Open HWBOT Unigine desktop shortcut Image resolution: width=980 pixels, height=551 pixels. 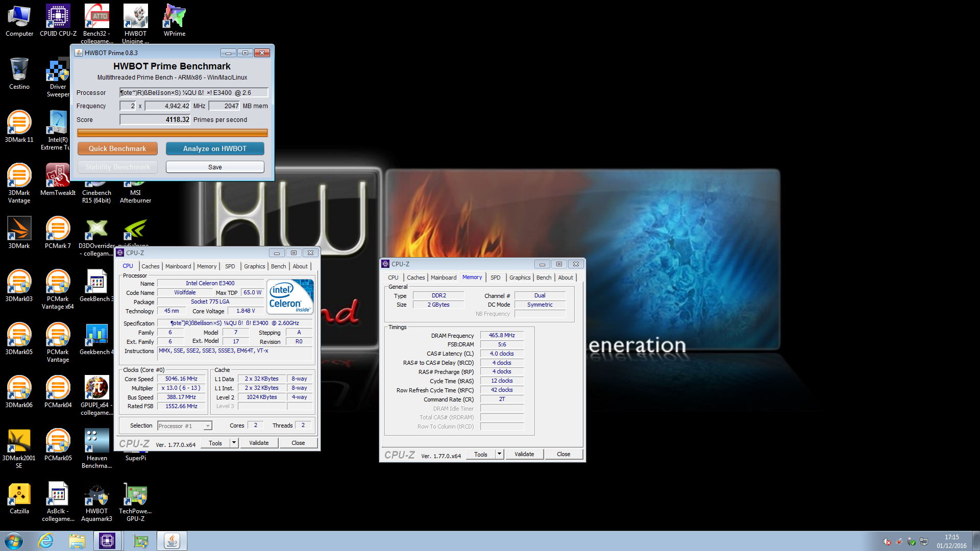coord(136,23)
